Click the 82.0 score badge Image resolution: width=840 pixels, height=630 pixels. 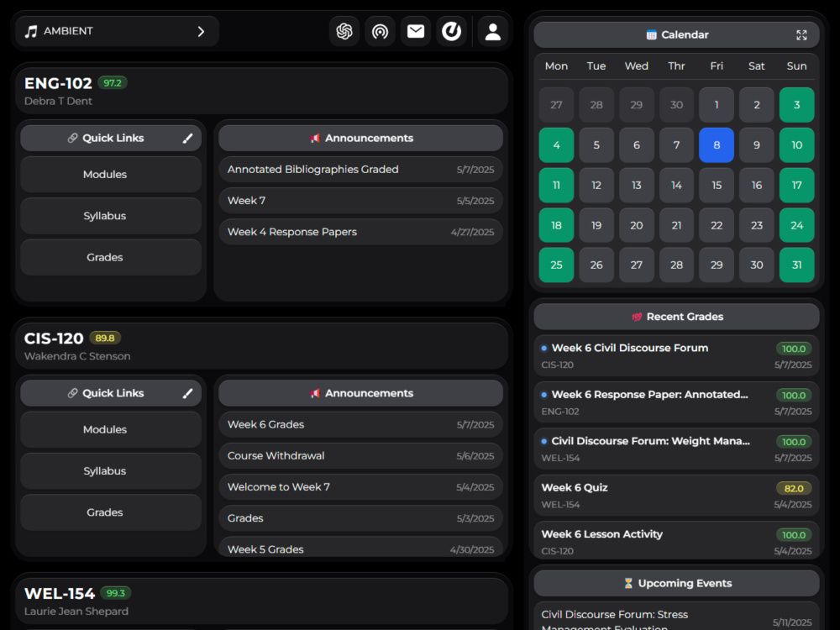tap(794, 489)
